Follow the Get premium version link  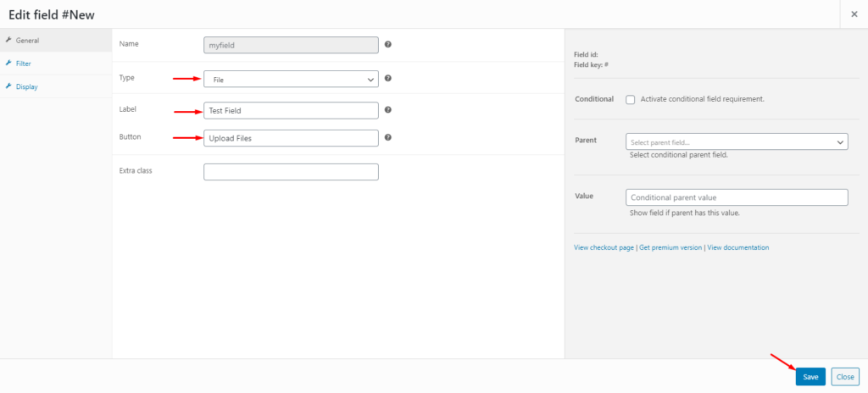click(670, 247)
